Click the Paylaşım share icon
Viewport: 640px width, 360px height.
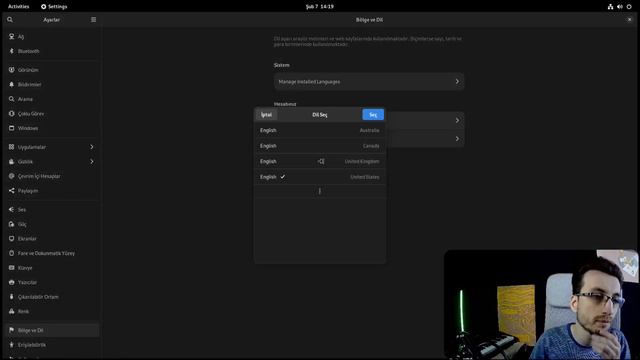click(11, 191)
